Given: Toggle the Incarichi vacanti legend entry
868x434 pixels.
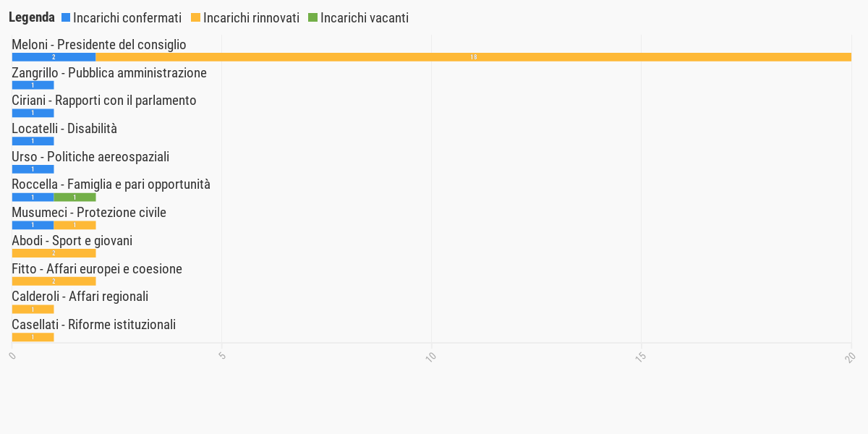Looking at the screenshot, I should coord(358,17).
